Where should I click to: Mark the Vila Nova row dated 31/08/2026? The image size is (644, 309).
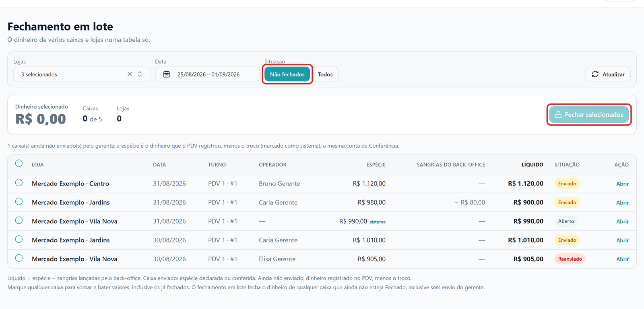tap(19, 220)
